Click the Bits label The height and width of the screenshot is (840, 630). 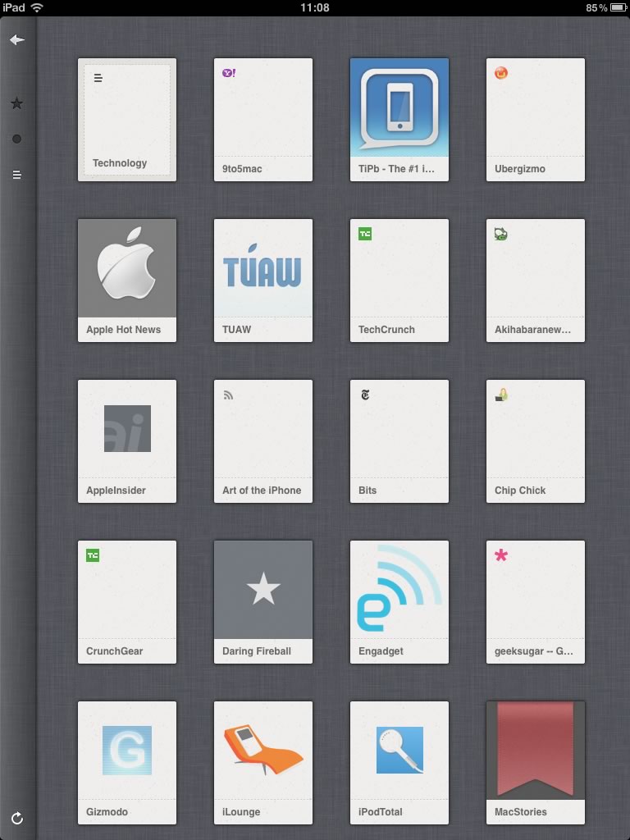click(367, 491)
